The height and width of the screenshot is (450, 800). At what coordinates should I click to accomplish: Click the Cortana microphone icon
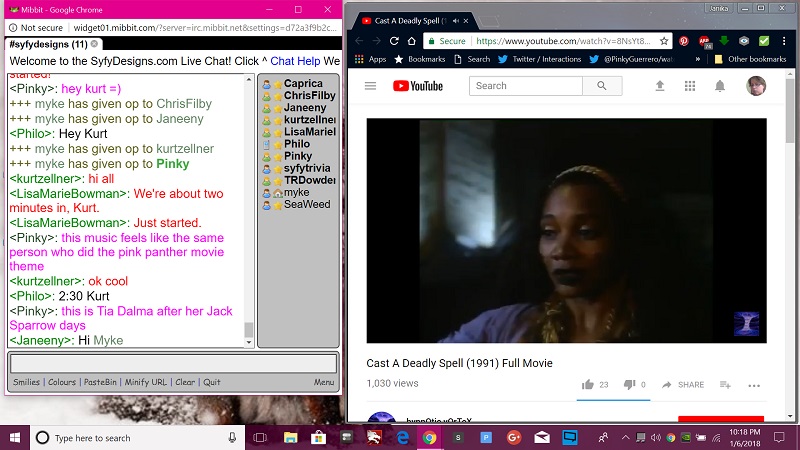click(x=232, y=438)
